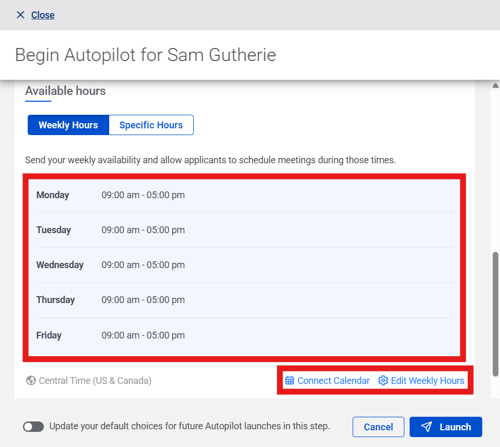The width and height of the screenshot is (500, 447).
Task: Click the Close link
Action: [43, 15]
